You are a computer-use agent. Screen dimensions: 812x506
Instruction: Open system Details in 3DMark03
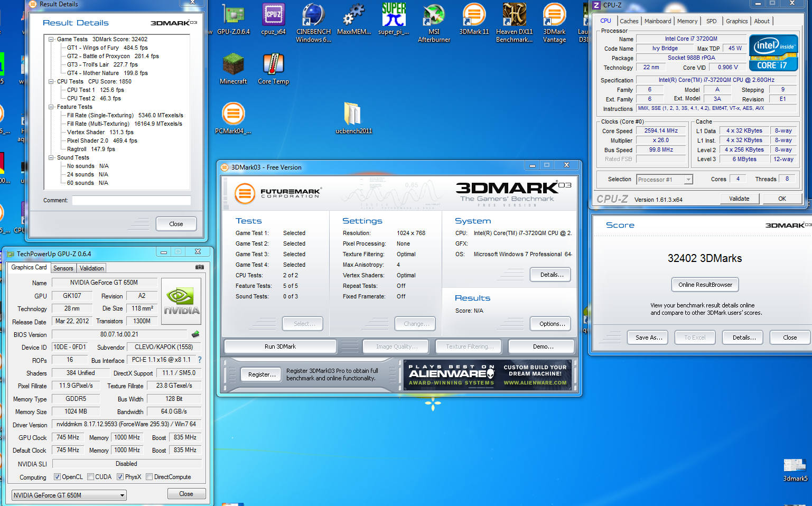click(552, 275)
